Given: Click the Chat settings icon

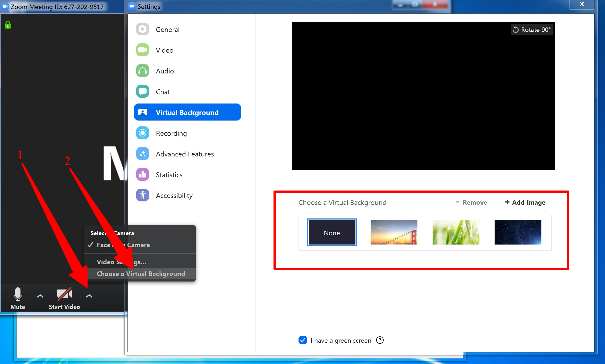Looking at the screenshot, I should tap(143, 92).
